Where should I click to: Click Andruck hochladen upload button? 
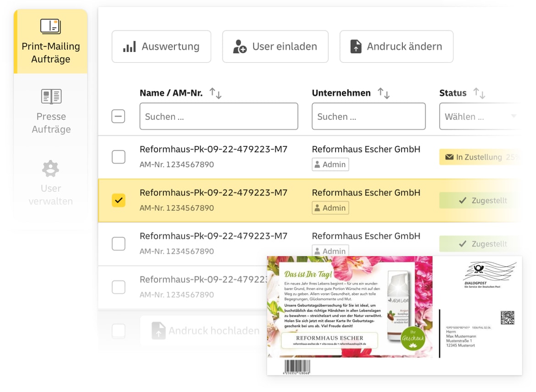coord(205,331)
